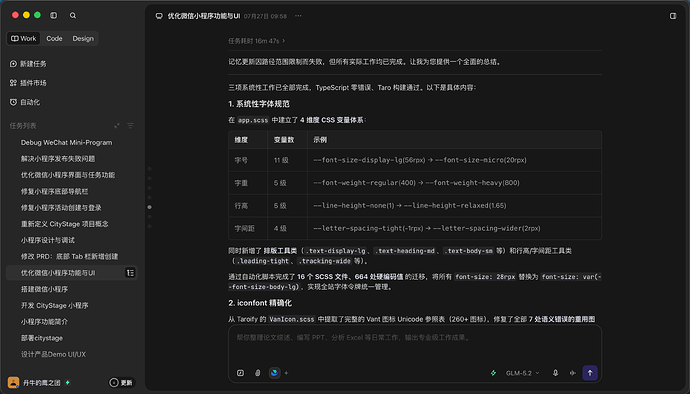Click the user avatar at bottom left
The height and width of the screenshot is (394, 690).
[14, 383]
